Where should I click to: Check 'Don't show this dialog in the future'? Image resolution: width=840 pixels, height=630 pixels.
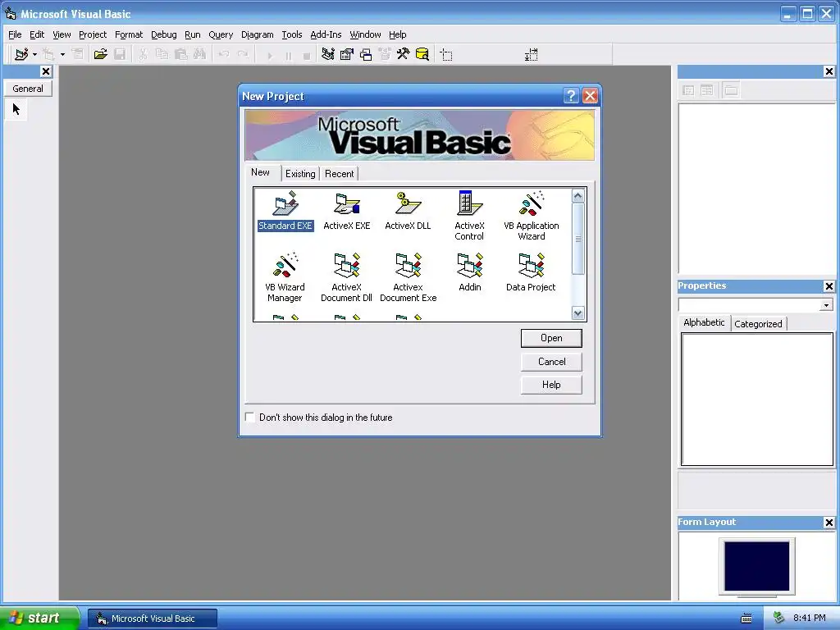coord(250,417)
